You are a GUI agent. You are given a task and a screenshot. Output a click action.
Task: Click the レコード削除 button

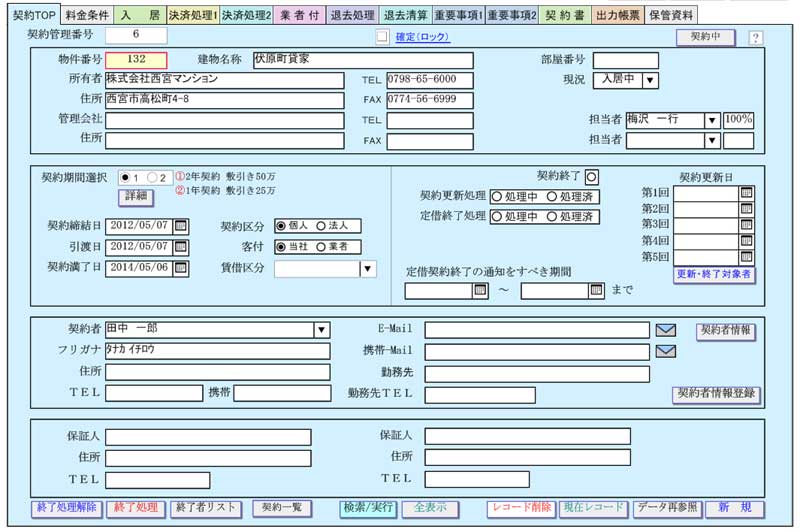pos(521,509)
